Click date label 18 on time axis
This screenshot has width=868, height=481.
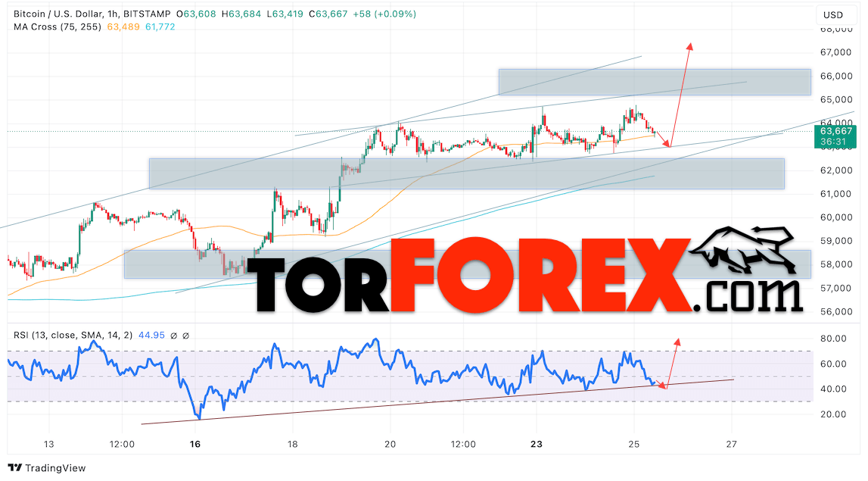292,444
